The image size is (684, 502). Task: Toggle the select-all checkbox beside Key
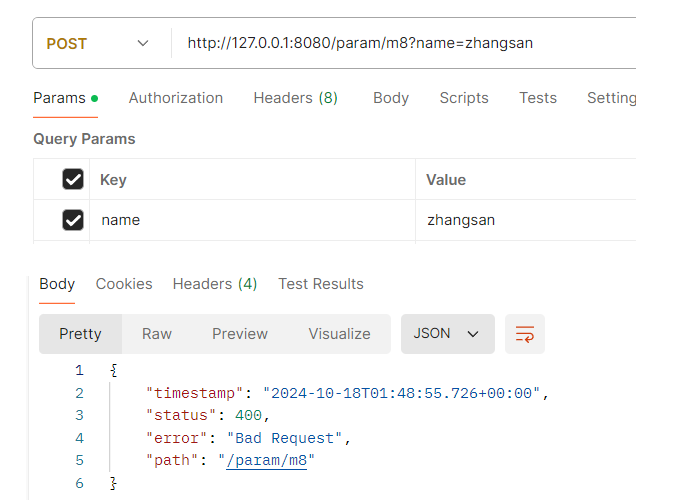click(73, 179)
